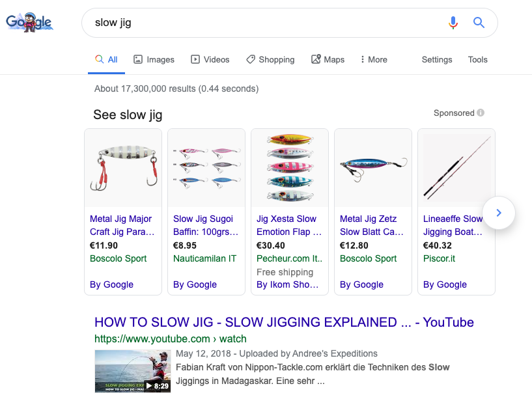
Task: Switch to the All results tab
Action: pos(106,60)
